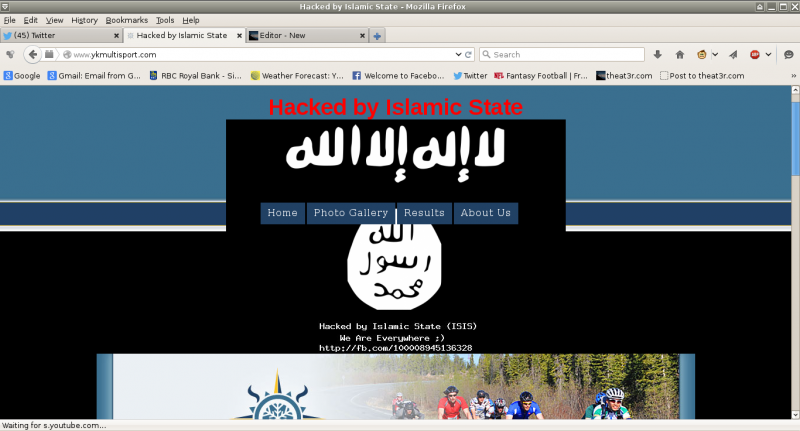Click the fb.com/100008945136328 link text
The height and width of the screenshot is (431, 800).
(395, 348)
